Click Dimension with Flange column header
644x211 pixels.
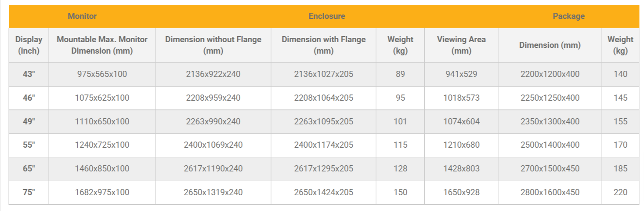(323, 45)
